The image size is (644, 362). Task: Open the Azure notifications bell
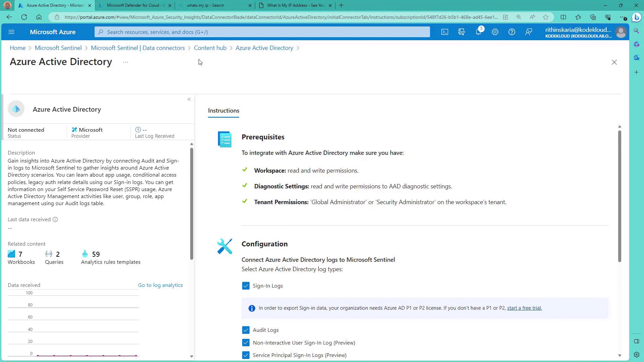point(478,32)
